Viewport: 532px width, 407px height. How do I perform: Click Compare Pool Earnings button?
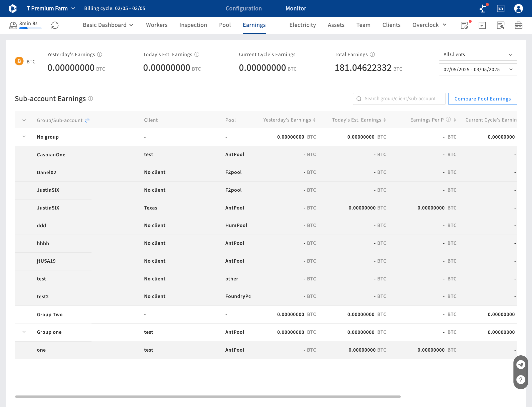coord(482,99)
